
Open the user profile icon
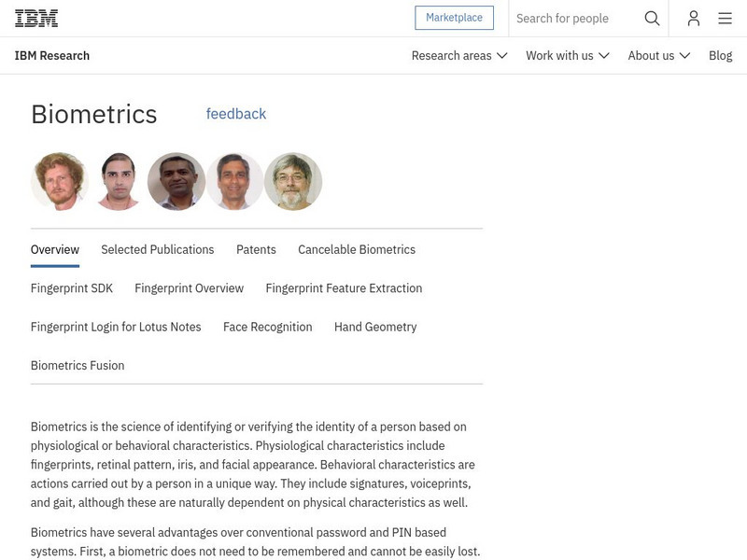click(x=694, y=19)
